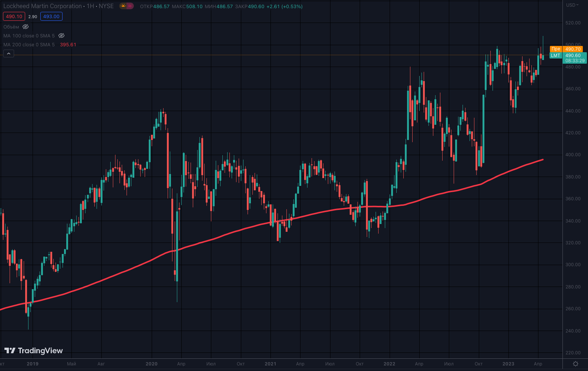Screen dimensions: 588x371
Task: Click the 220.00 price axis label
Action: click(573, 353)
